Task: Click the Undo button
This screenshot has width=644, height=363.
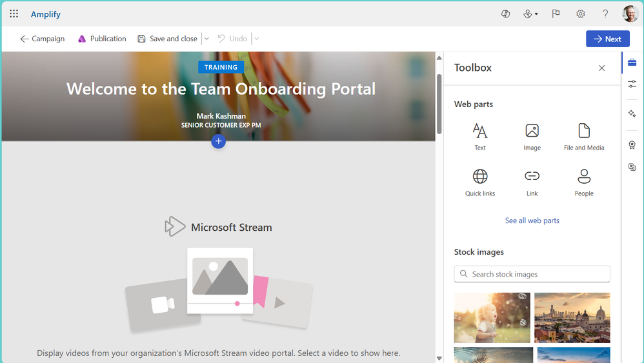Action: (x=232, y=39)
